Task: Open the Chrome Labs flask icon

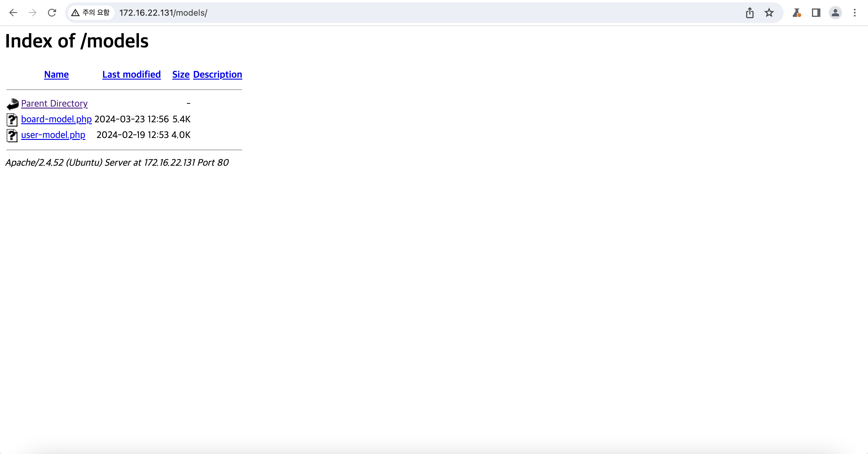Action: click(797, 13)
